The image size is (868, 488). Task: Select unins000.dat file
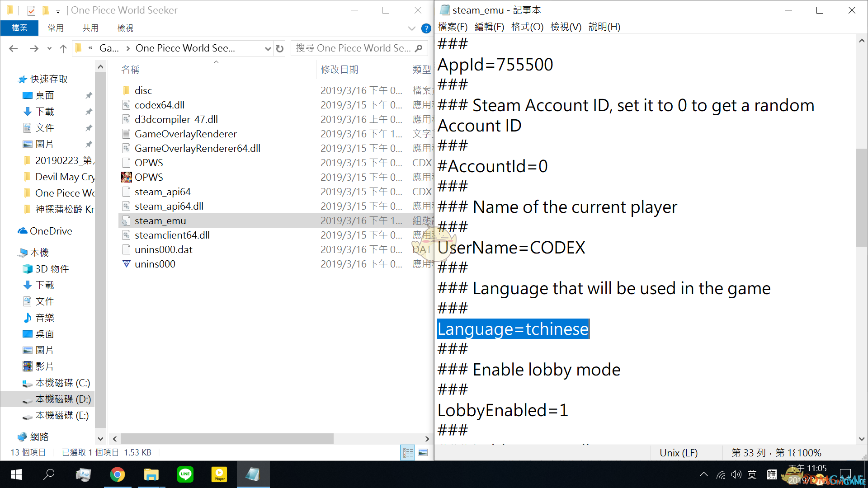[164, 249]
